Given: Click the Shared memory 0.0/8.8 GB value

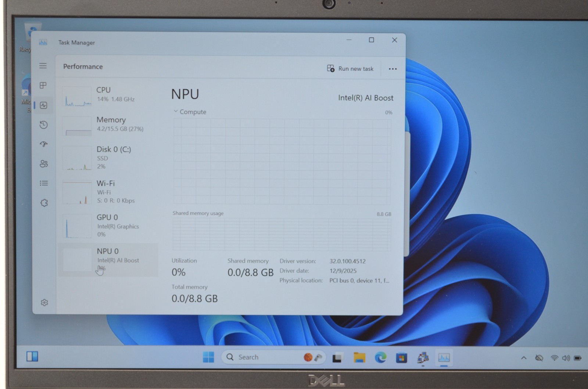Looking at the screenshot, I should [250, 272].
